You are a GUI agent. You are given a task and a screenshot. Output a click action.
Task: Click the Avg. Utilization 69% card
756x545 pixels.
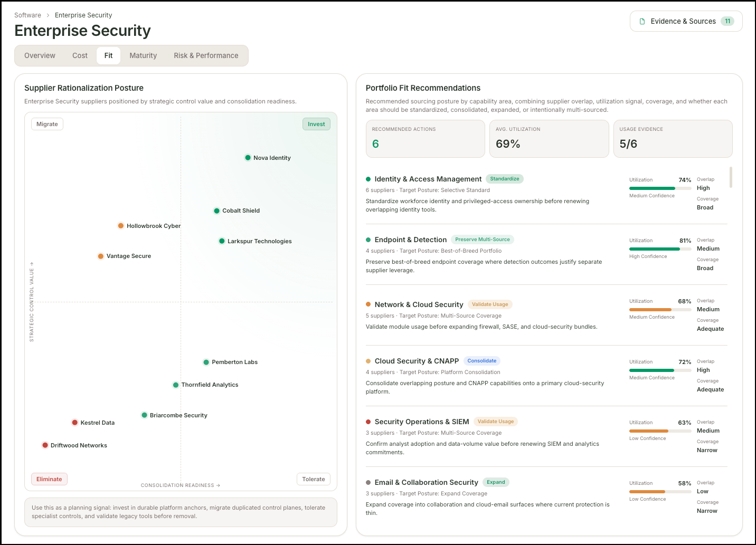[x=549, y=139]
